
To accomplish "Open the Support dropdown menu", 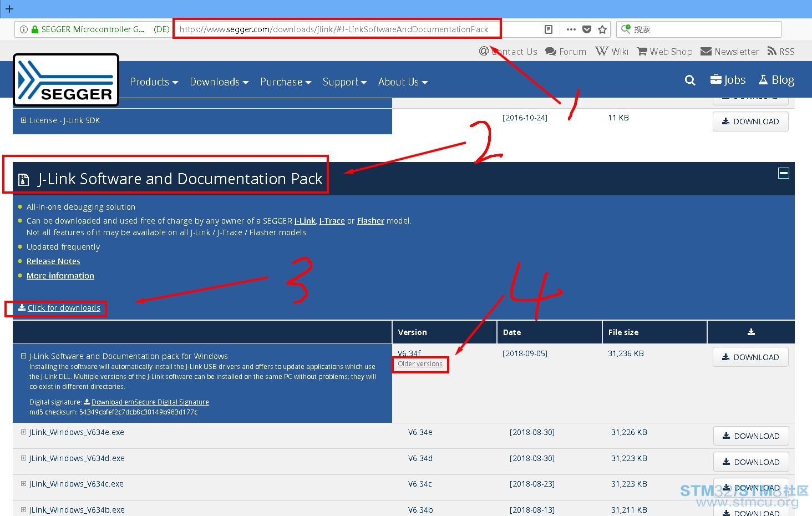I will point(344,82).
